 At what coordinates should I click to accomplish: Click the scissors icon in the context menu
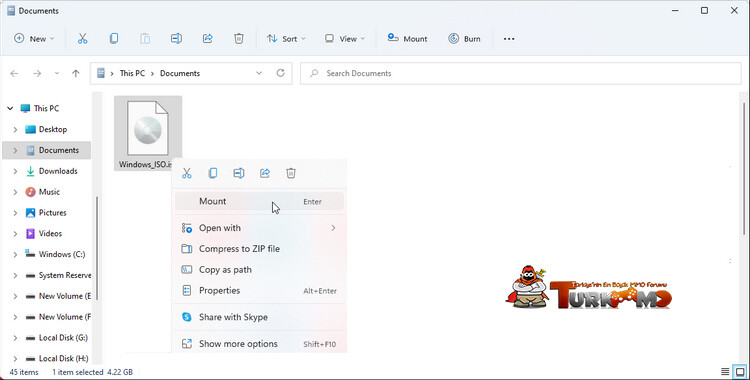[x=187, y=173]
